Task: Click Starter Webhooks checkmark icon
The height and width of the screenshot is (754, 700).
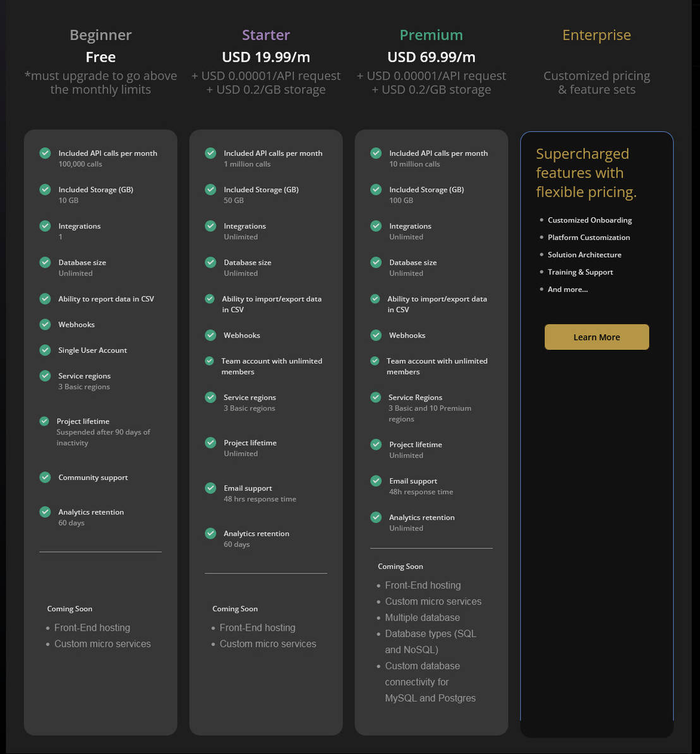Action: pyautogui.click(x=211, y=335)
